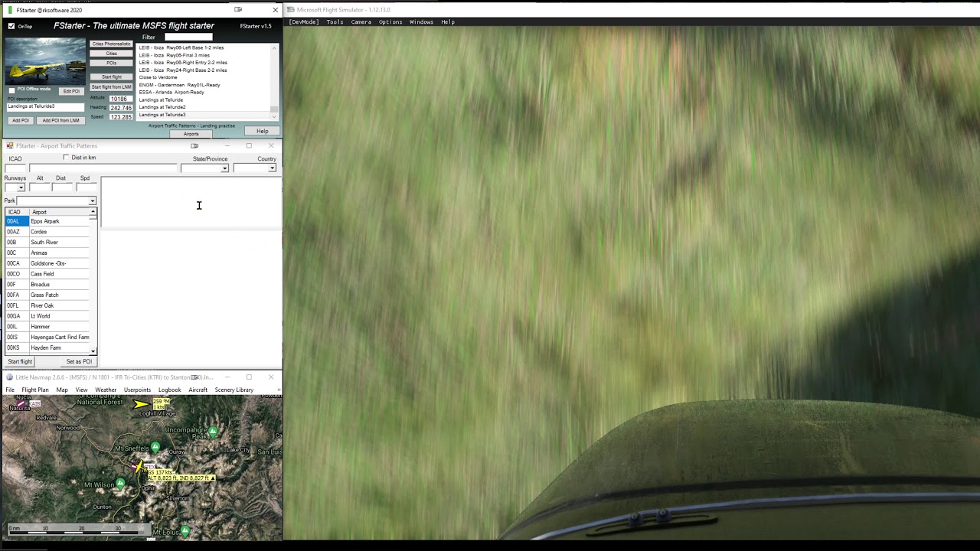The width and height of the screenshot is (980, 551).
Task: Open Little Navmap File menu
Action: (10, 390)
